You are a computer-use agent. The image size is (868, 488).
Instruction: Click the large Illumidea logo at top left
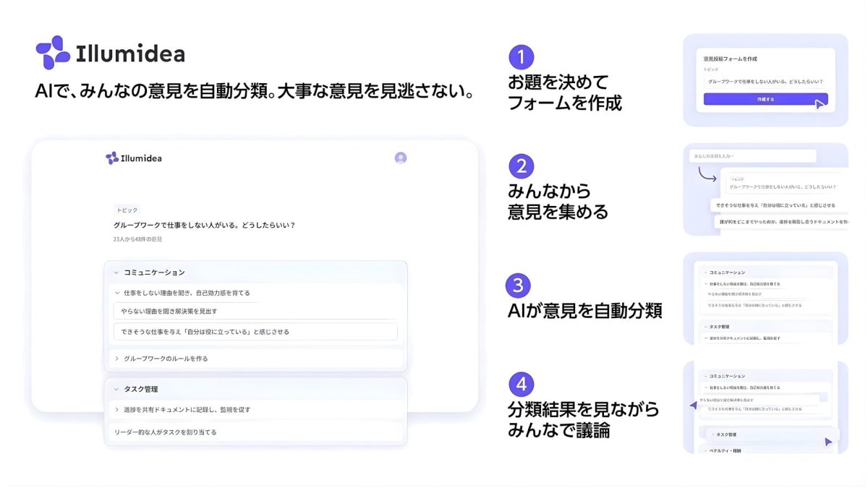[110, 53]
